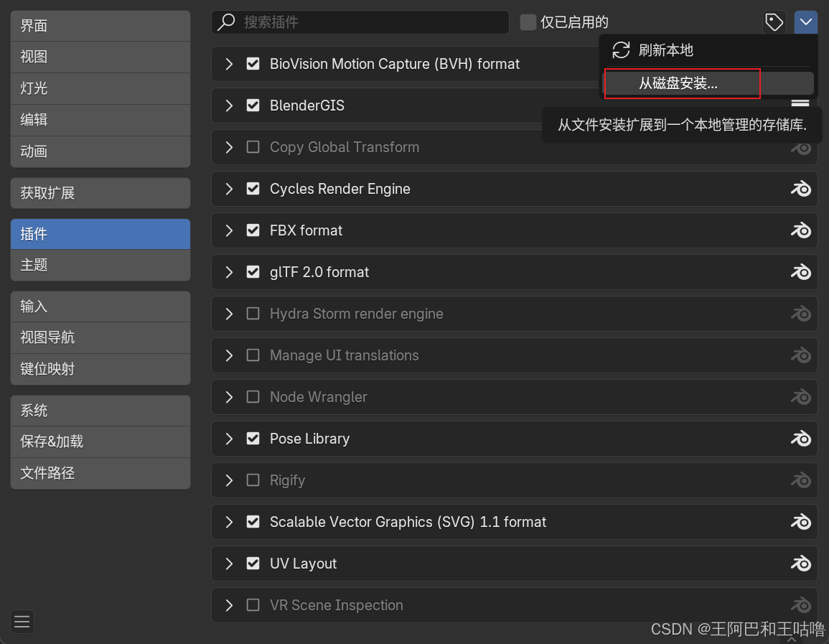Expand the Pose Library row
The width and height of the screenshot is (829, 644).
tap(229, 439)
